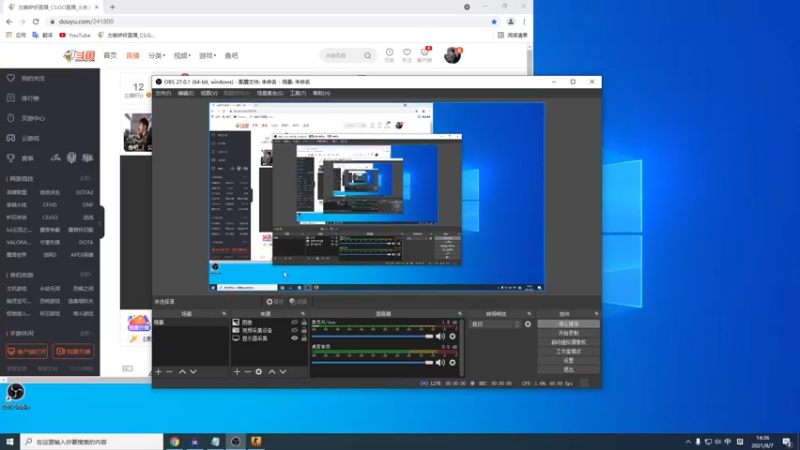Image resolution: width=800 pixels, height=450 pixels.
Task: Mute the desktop audio channel
Action: tap(440, 363)
